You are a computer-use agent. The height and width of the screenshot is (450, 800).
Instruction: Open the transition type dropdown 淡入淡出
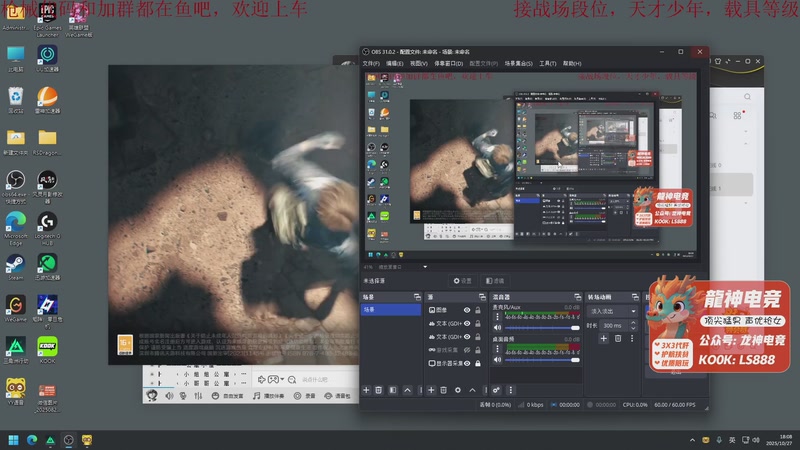(613, 311)
